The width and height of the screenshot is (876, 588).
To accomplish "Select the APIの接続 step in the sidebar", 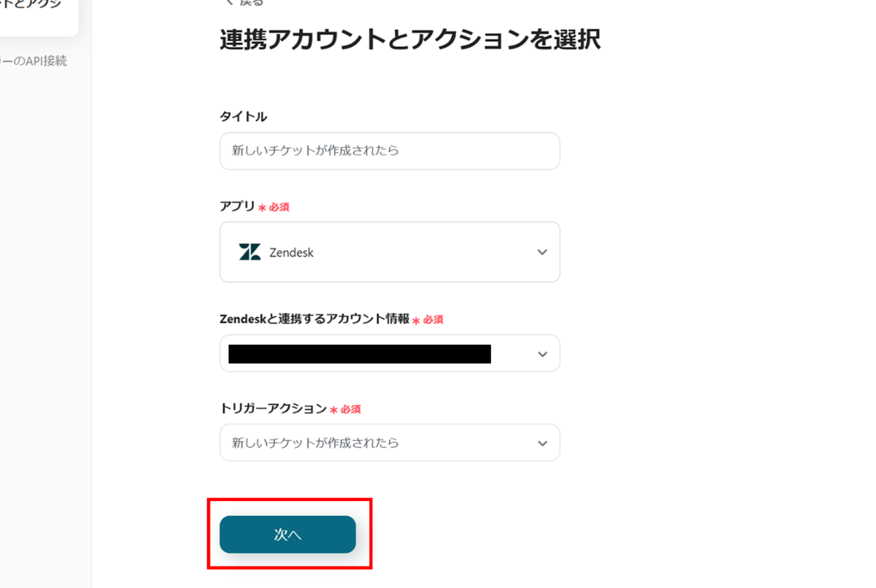I will pos(34,61).
